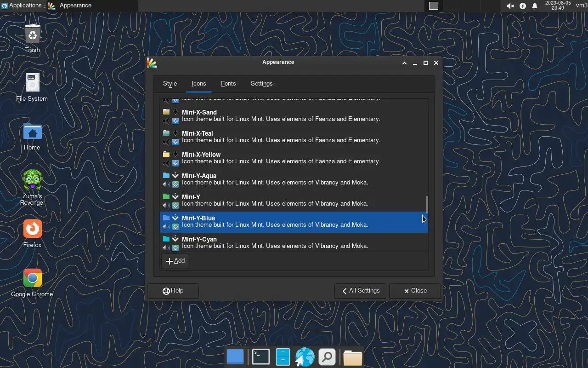
Task: Switch to the Icons tab
Action: coord(198,84)
